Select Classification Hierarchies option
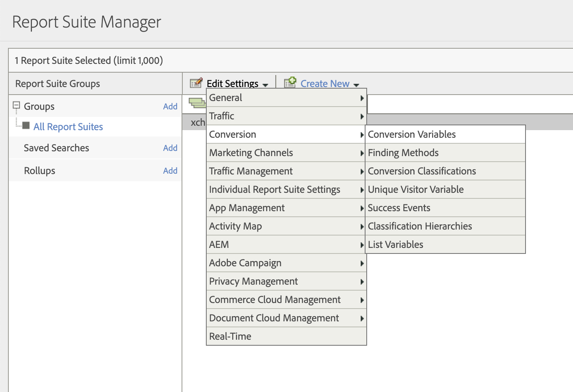The image size is (573, 392). (419, 226)
